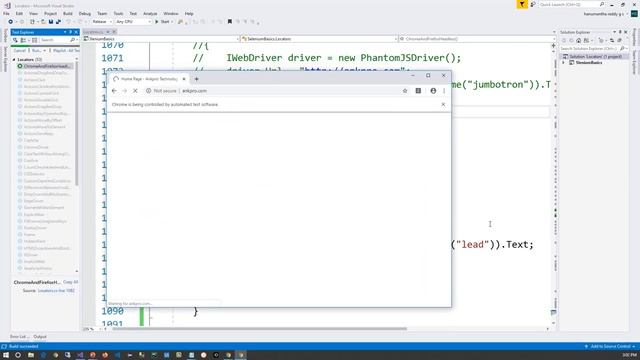Image resolution: width=640 pixels, height=360 pixels.
Task: Select the Home Page Chrome tab
Action: coord(149,79)
